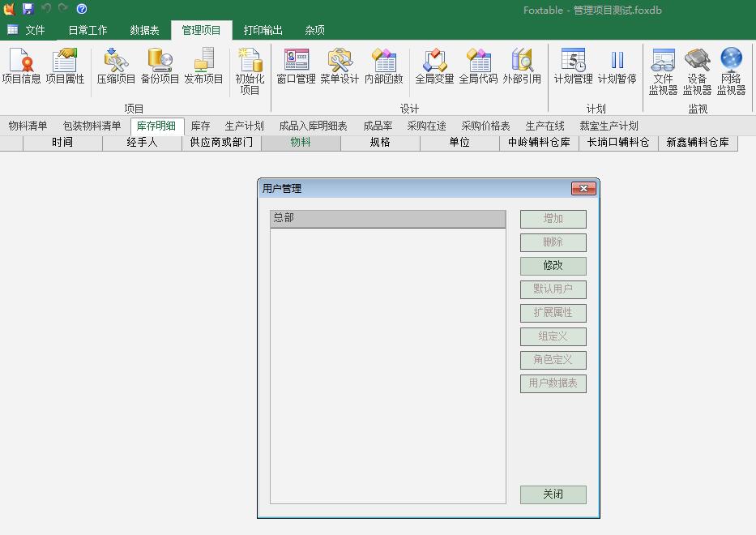Click the 删除 button in user dialog
This screenshot has height=535, width=756.
point(553,242)
